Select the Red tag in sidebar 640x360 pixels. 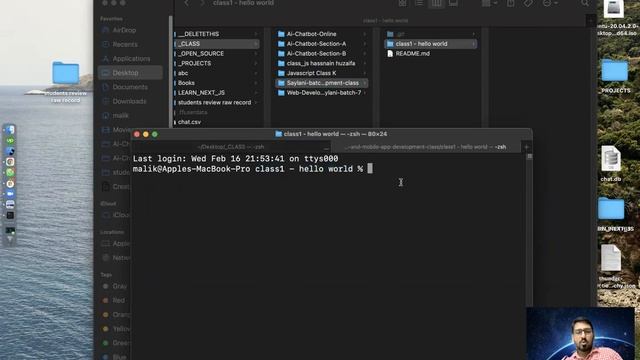tap(113, 300)
